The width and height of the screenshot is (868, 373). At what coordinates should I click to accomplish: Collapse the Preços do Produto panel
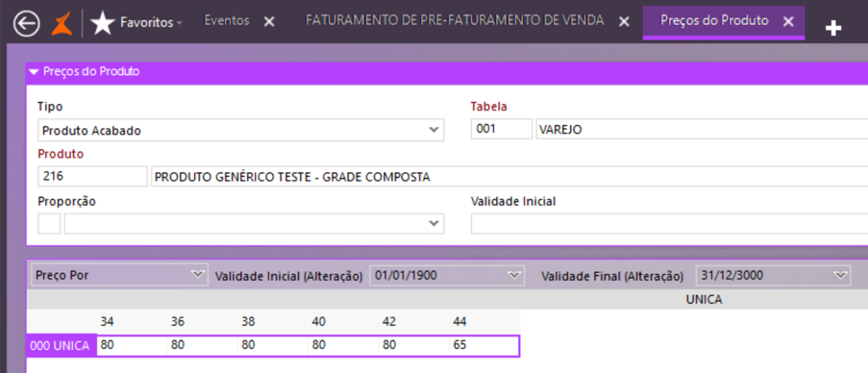coord(35,72)
